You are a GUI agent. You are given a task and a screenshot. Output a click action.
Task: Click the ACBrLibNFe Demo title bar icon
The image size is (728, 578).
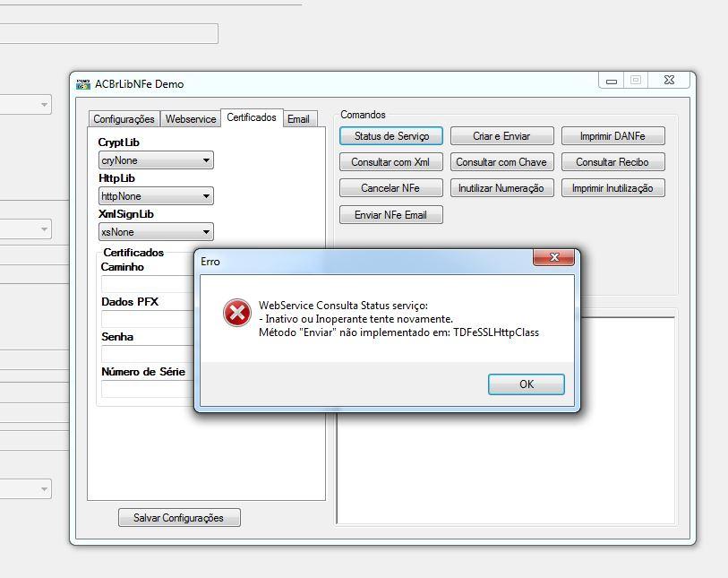(x=83, y=84)
